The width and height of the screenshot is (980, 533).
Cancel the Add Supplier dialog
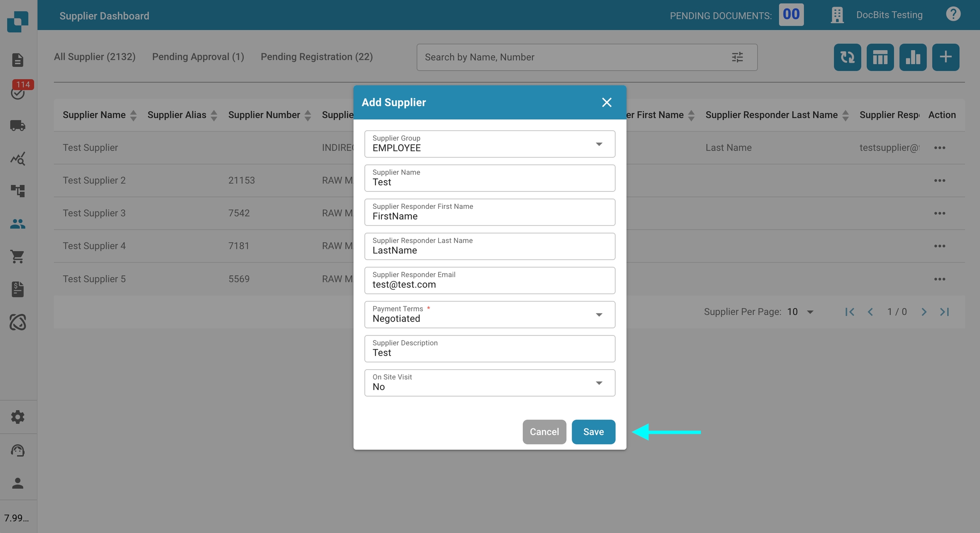[x=544, y=432]
